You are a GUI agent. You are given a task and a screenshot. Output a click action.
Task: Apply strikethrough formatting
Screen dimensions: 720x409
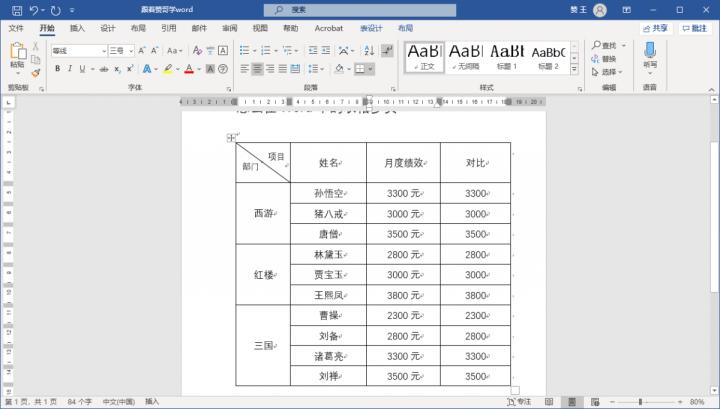pos(104,69)
